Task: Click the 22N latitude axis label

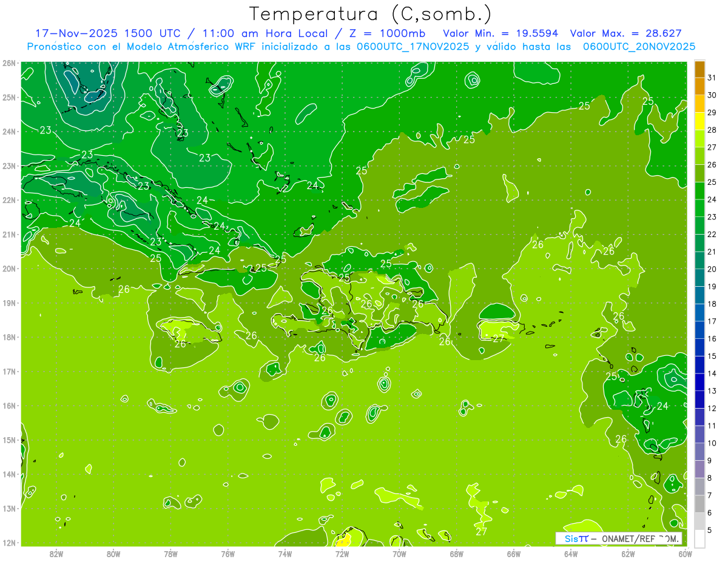Action: 9,200
